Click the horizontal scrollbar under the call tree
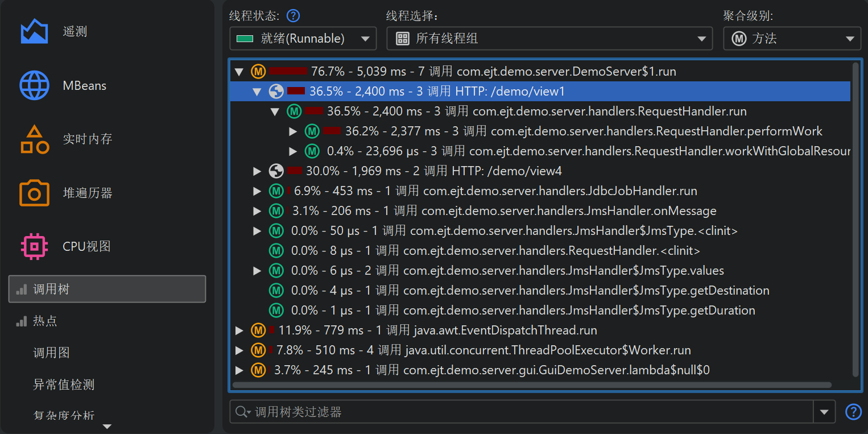The height and width of the screenshot is (434, 868). [532, 385]
